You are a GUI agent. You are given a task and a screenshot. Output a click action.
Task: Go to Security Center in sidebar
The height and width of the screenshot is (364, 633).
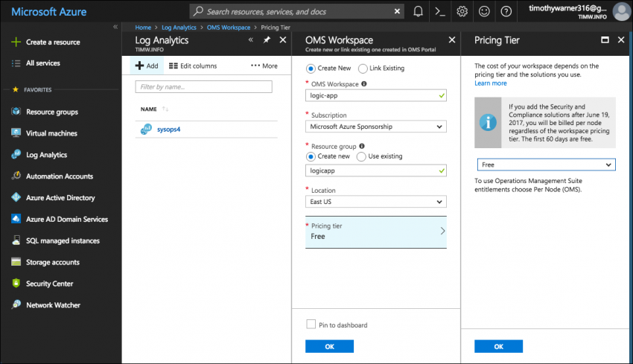click(49, 284)
